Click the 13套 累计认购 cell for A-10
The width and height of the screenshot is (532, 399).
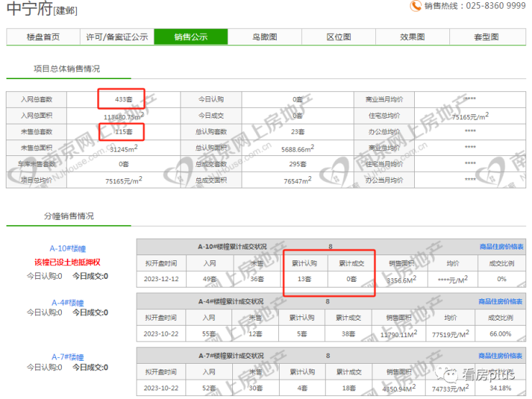[x=306, y=279]
